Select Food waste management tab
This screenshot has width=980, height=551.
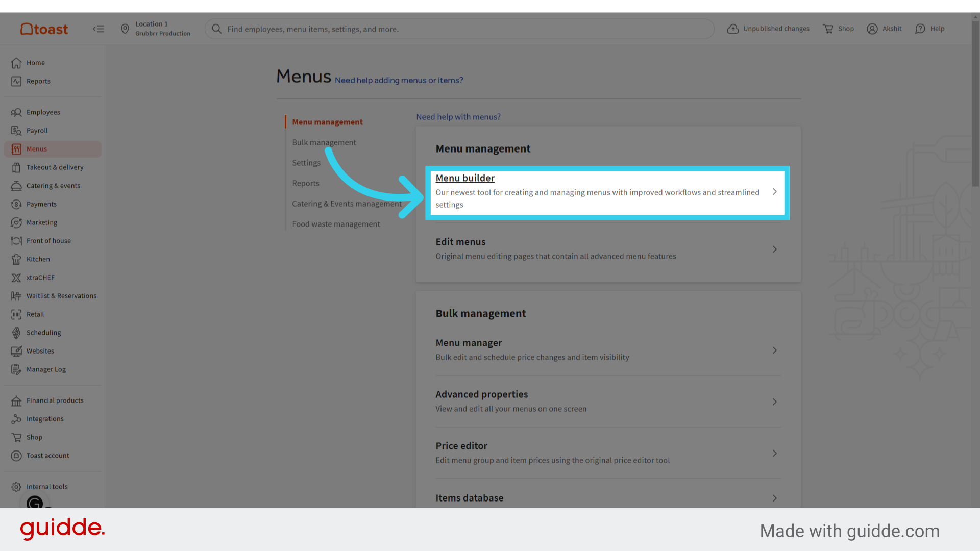pyautogui.click(x=336, y=224)
